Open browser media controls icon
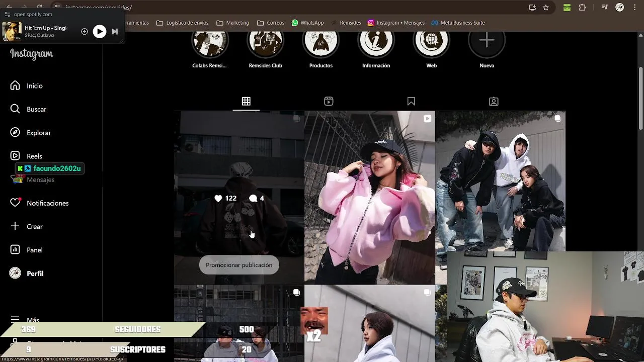 605,8
